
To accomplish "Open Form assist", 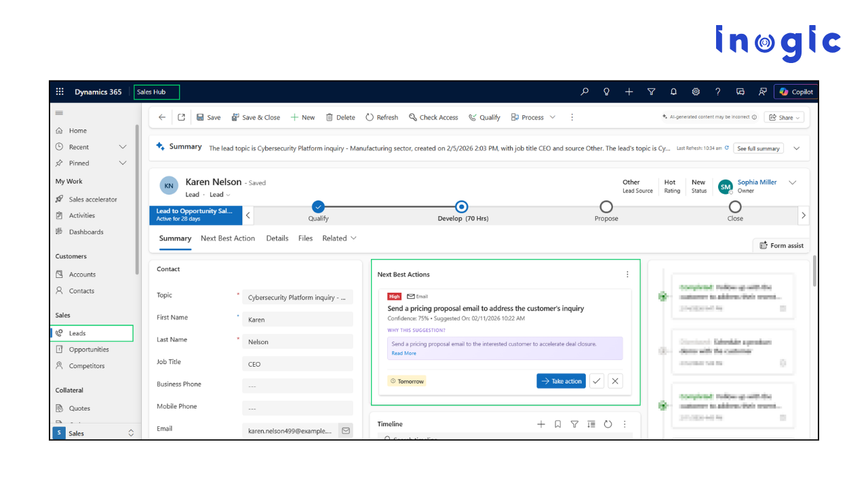I will click(781, 245).
